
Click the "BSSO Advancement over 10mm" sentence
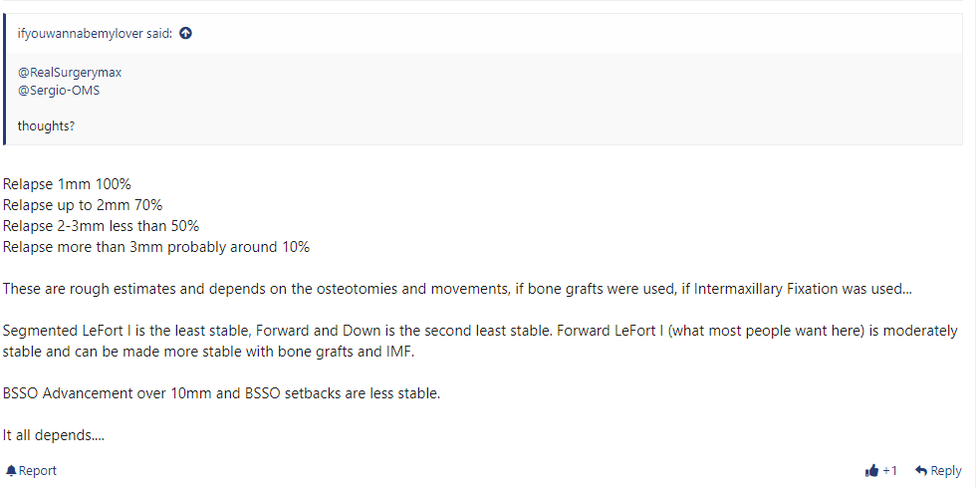[x=221, y=394]
